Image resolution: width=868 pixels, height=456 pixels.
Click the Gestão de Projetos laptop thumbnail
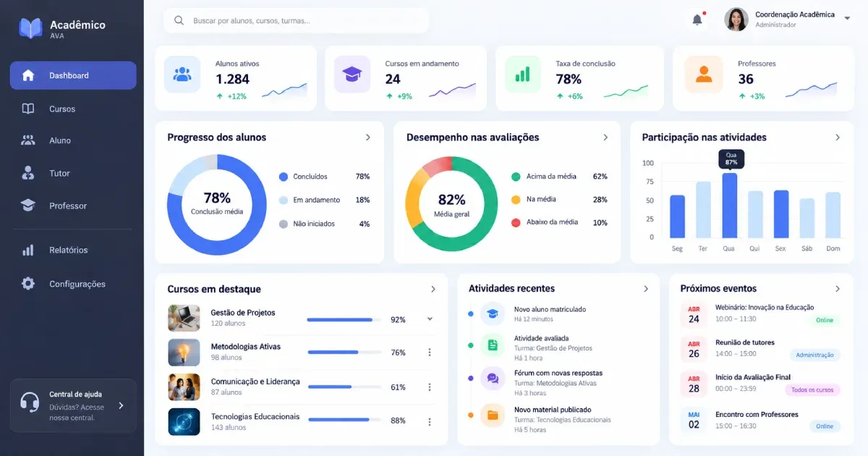click(x=184, y=318)
